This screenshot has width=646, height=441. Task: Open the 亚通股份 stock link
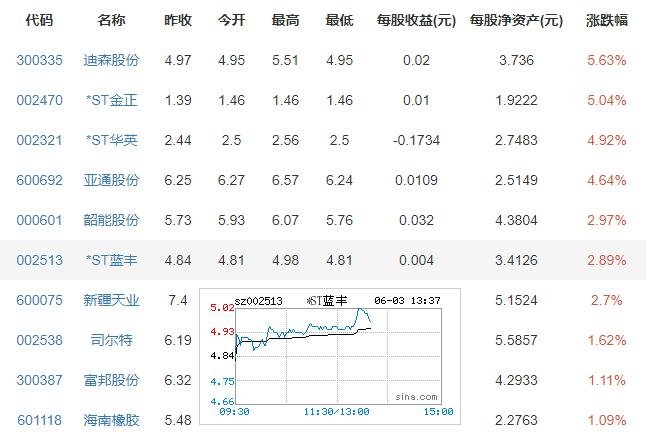click(112, 180)
